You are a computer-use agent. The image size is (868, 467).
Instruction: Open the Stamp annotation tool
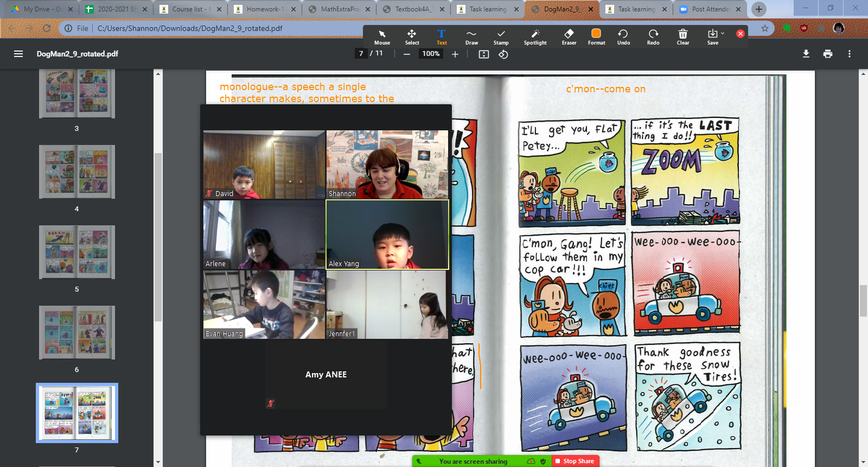(x=501, y=37)
